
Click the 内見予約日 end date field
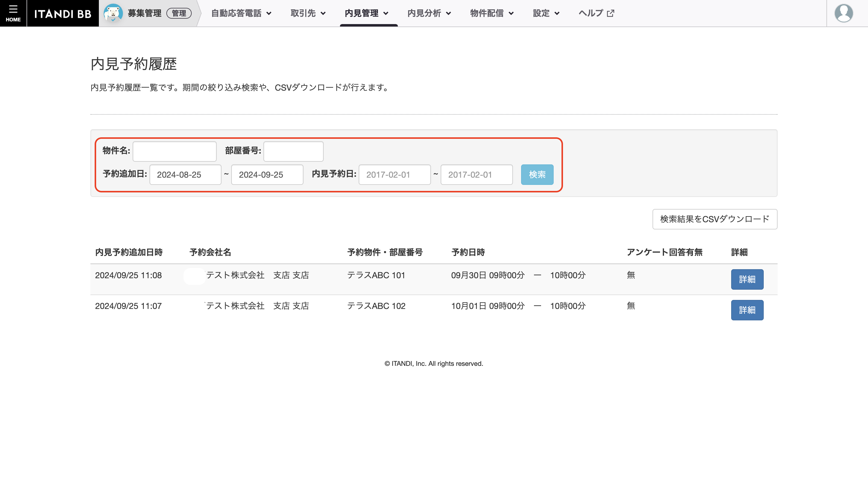pyautogui.click(x=476, y=174)
